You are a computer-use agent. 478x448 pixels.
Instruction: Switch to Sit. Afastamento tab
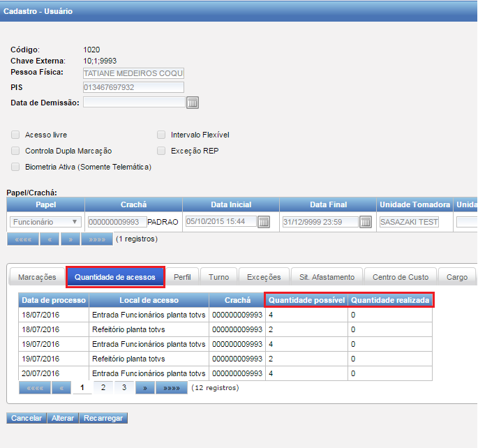327,277
